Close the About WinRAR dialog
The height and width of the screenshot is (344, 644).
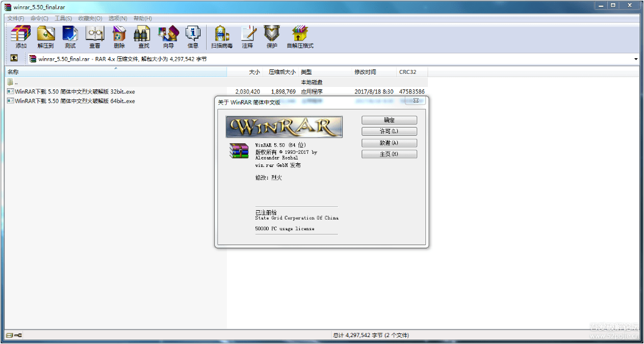415,101
